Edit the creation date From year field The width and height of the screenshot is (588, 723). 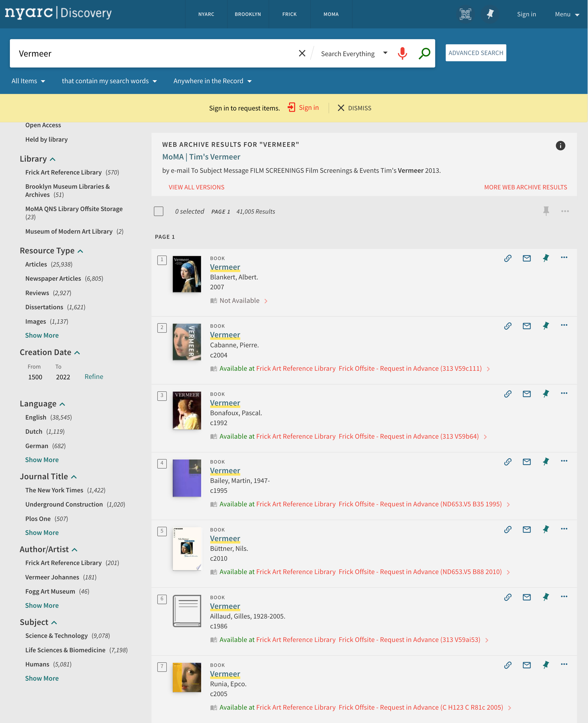click(35, 377)
